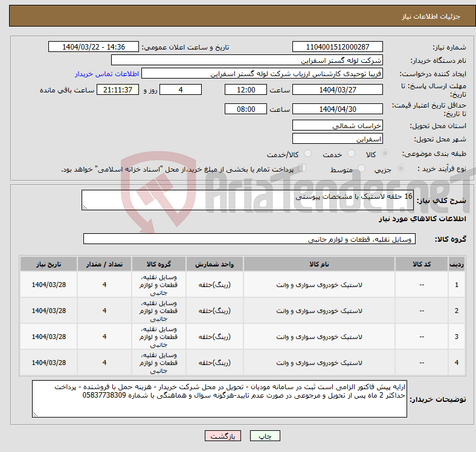Click item name in row 3

pos(319,337)
